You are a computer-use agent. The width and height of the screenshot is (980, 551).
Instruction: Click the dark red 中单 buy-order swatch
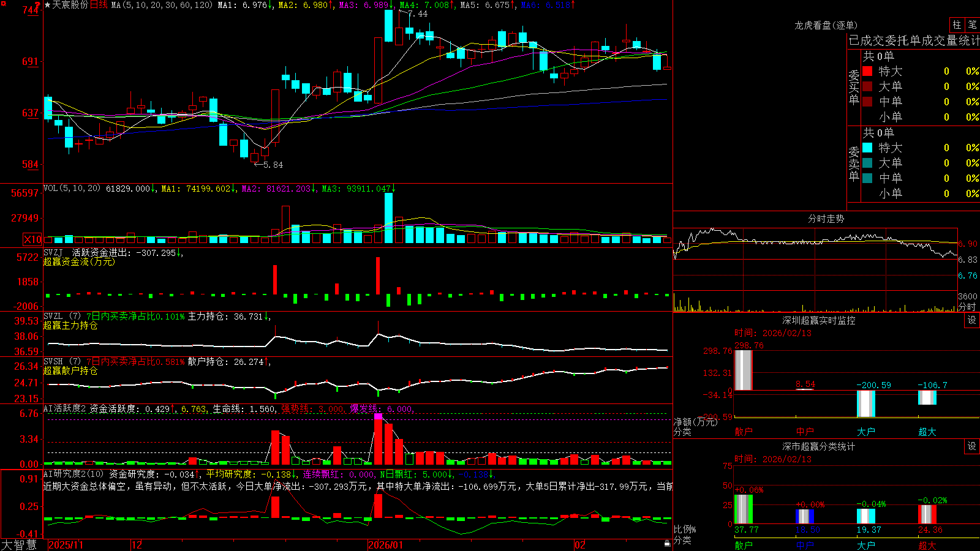coord(867,102)
